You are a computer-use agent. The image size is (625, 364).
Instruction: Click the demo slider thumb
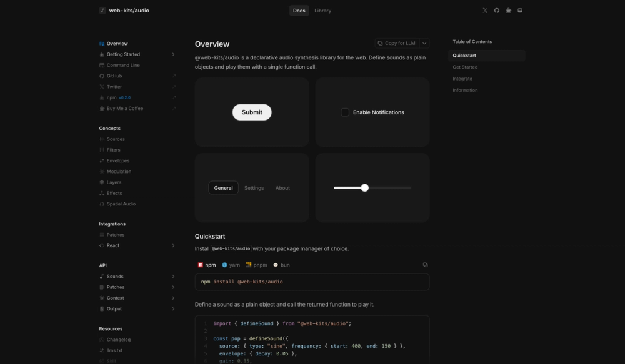pos(365,188)
